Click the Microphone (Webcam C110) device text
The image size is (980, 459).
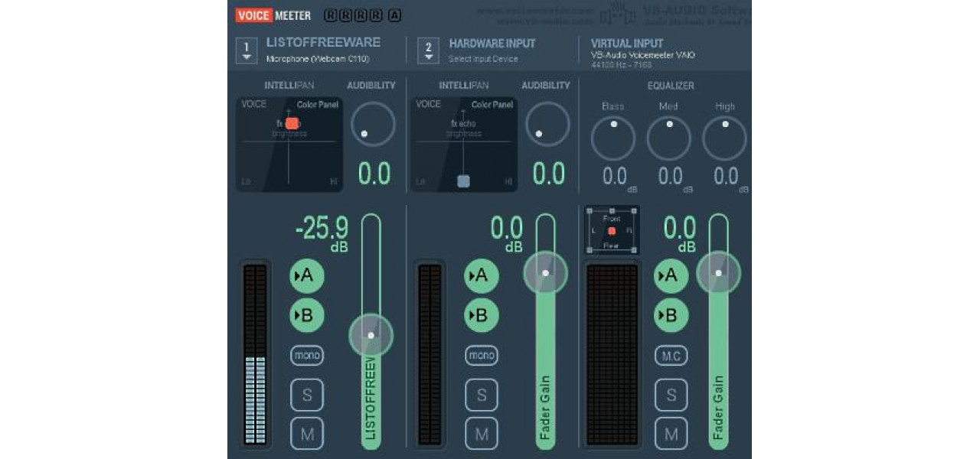318,59
